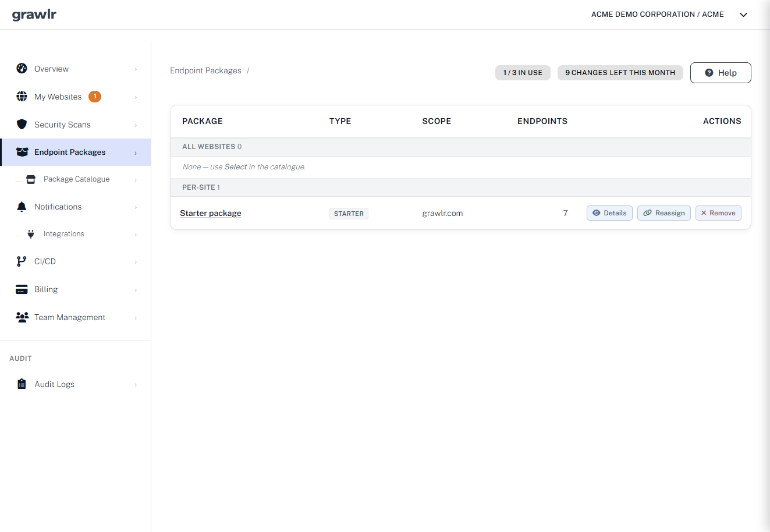Click the Audit Logs clipboard icon
Screen dimensions: 770x532
point(22,384)
